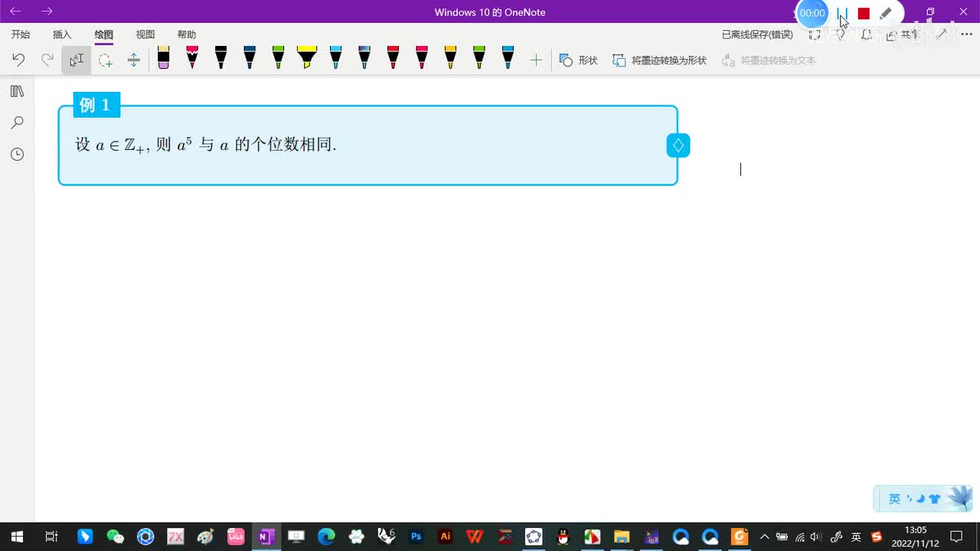The width and height of the screenshot is (980, 551).
Task: Click the redo arrow
Action: [47, 60]
